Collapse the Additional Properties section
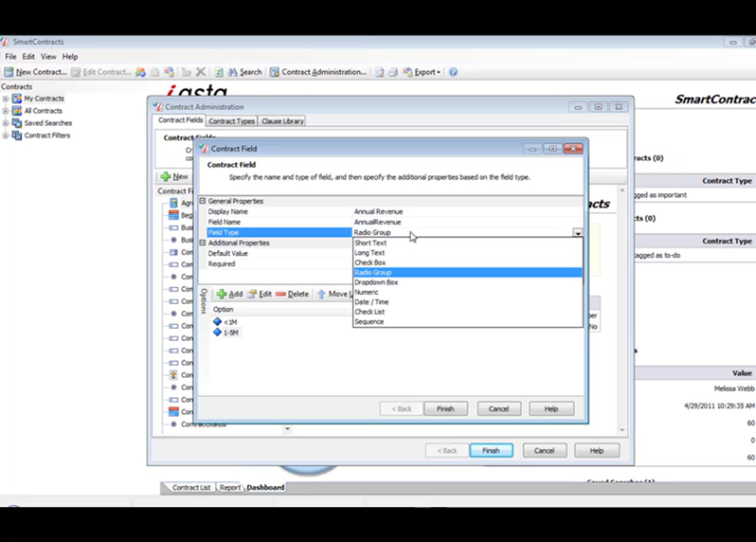The image size is (756, 542). [202, 243]
